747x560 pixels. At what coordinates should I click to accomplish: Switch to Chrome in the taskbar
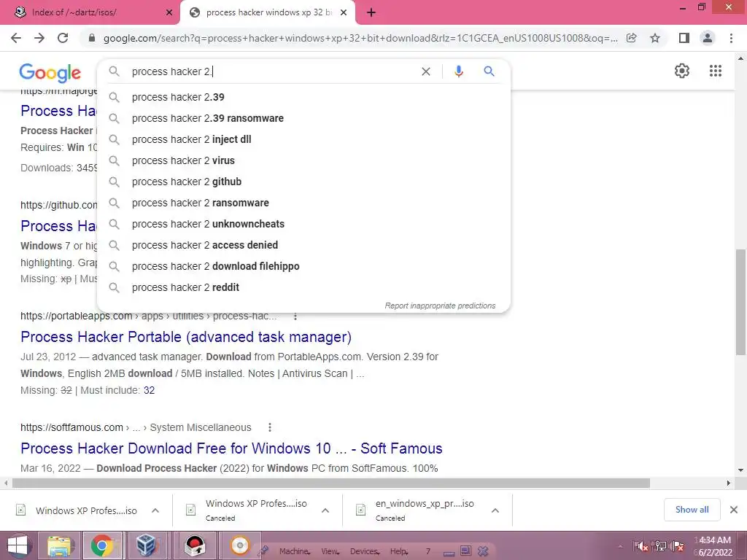coord(102,545)
